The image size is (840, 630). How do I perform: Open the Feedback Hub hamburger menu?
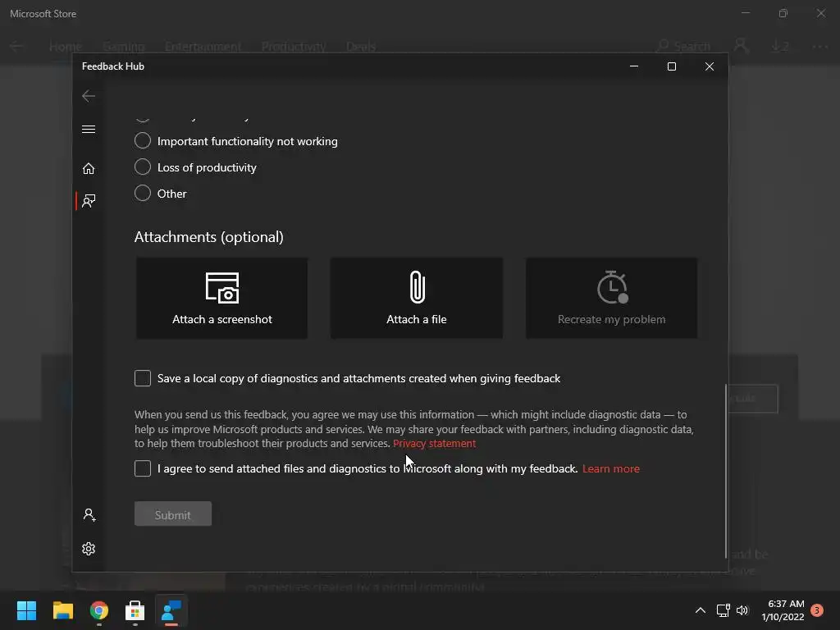[89, 129]
